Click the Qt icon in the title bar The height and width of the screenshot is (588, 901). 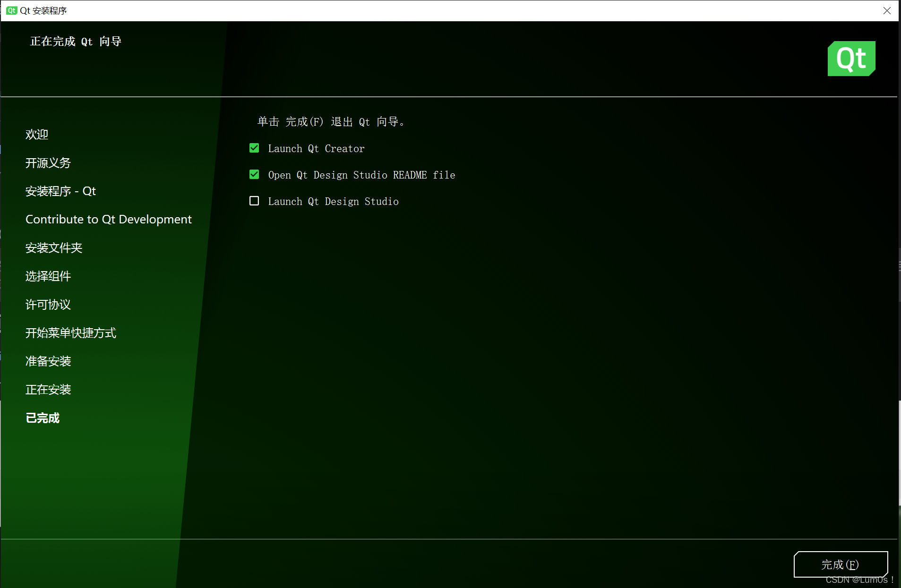pyautogui.click(x=12, y=10)
